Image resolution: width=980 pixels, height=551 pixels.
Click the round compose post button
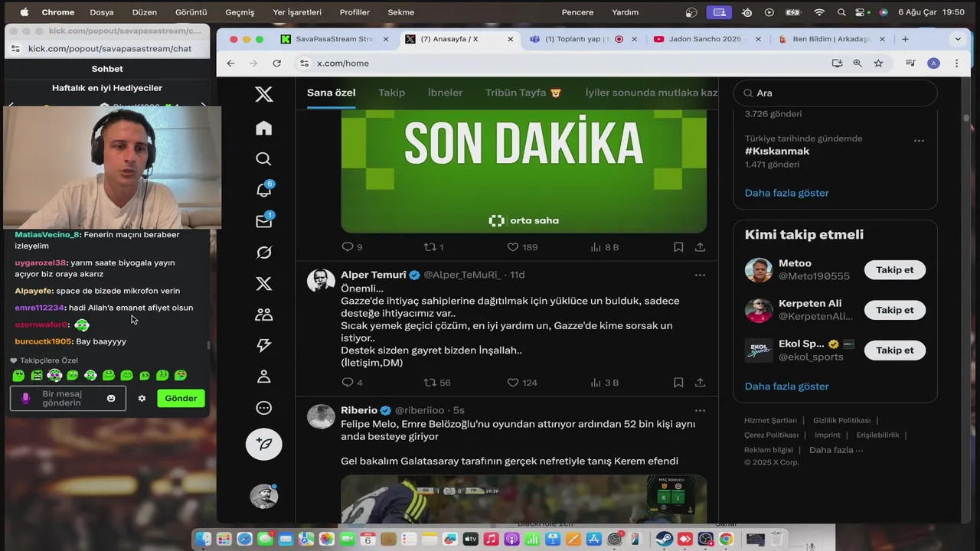[x=263, y=445]
